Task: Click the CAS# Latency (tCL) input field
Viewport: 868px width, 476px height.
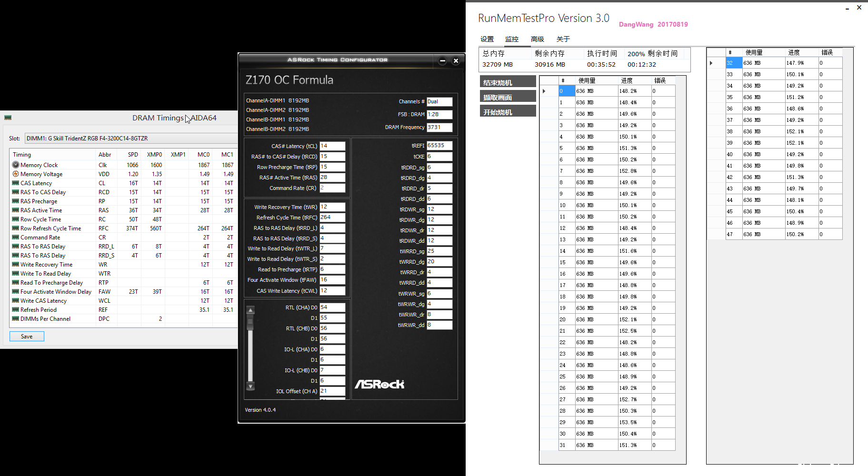Action: coord(332,146)
